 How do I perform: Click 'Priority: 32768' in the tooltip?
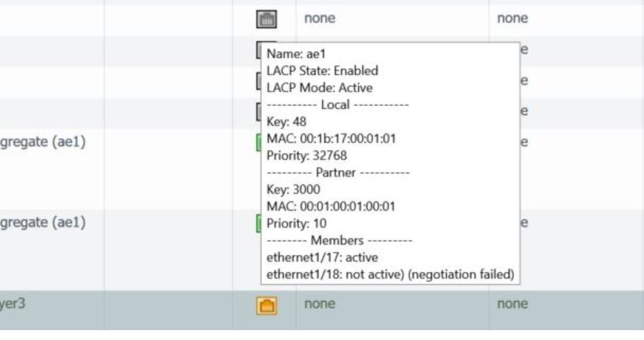[x=307, y=156]
